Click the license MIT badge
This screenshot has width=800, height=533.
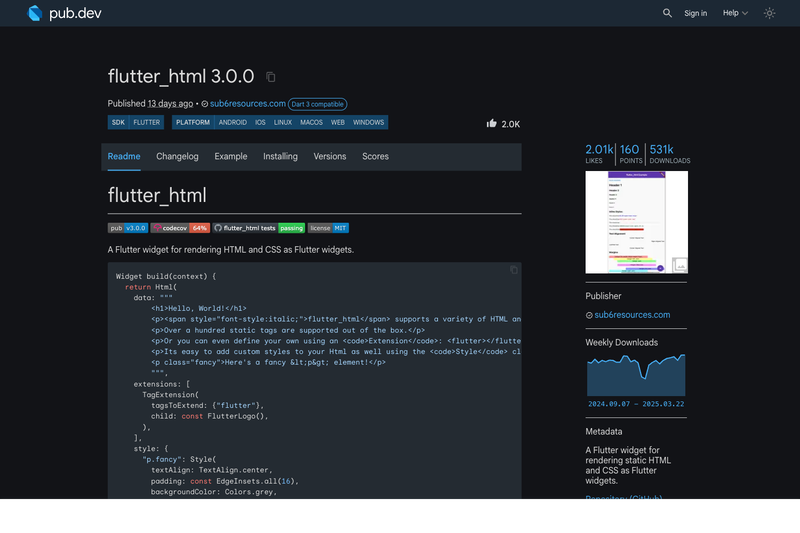click(x=328, y=228)
